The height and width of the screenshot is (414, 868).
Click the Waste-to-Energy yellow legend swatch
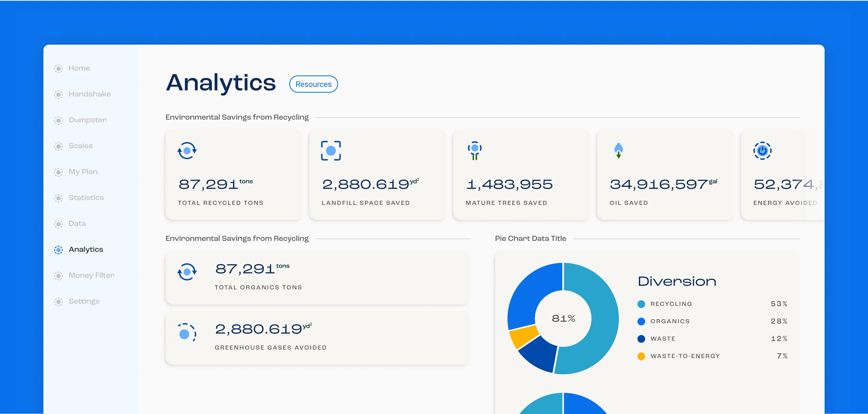[641, 356]
